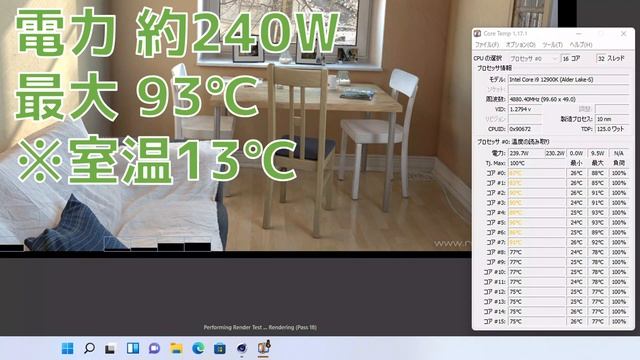Image resolution: width=640 pixels, height=360 pixels.
Task: Open the Windows Start menu
Action: pos(67,348)
